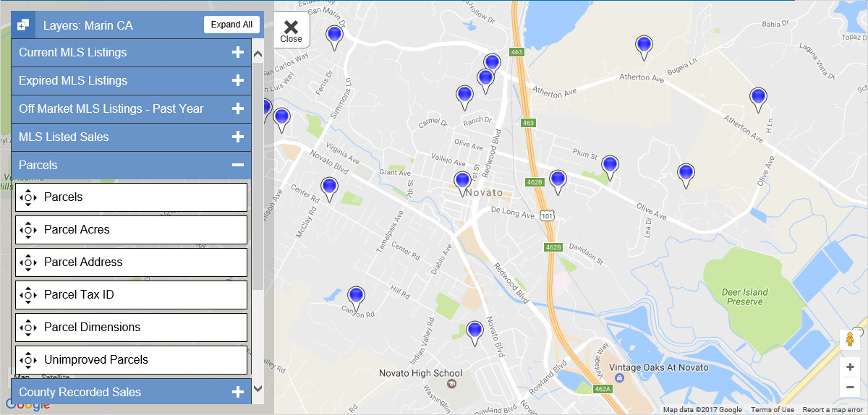Click the map pin left of Simmons Ln

point(281,120)
